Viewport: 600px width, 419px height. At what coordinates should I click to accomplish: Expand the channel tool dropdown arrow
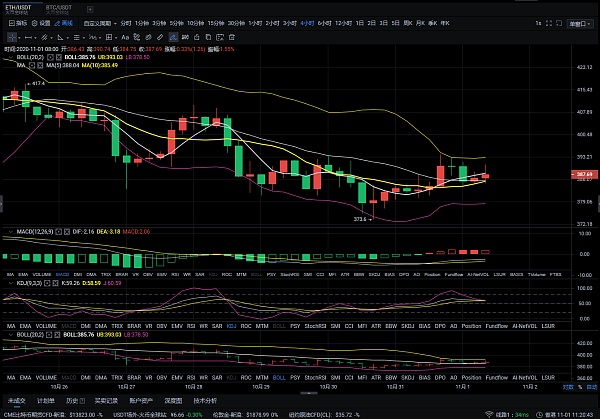coord(51,38)
